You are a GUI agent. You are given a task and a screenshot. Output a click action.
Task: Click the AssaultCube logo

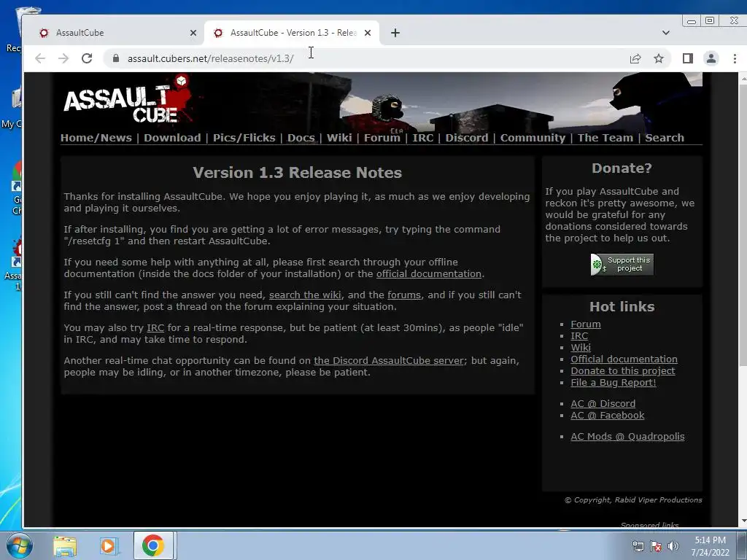(128, 101)
